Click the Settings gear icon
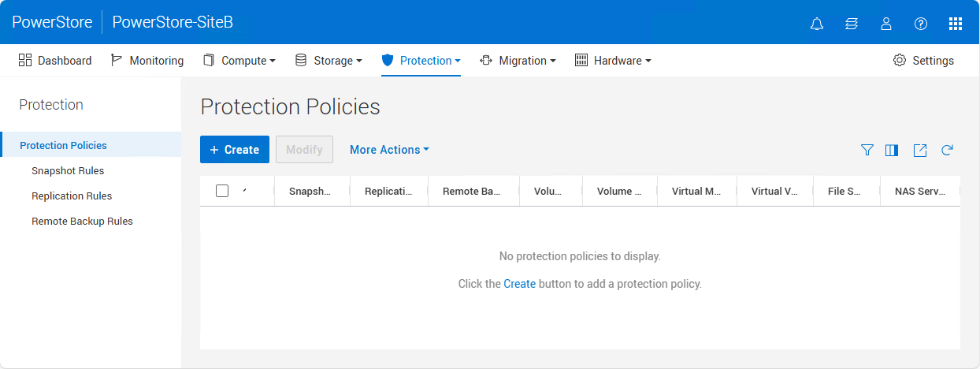The width and height of the screenshot is (980, 369). [900, 61]
